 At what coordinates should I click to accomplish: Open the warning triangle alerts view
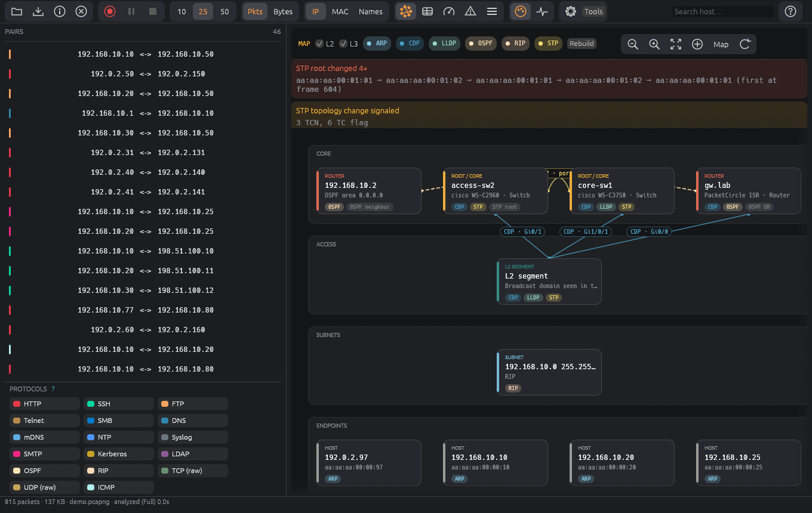point(470,11)
